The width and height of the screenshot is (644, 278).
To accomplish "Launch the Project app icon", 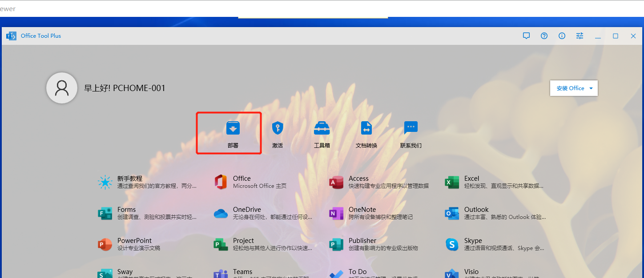I will point(221,244).
